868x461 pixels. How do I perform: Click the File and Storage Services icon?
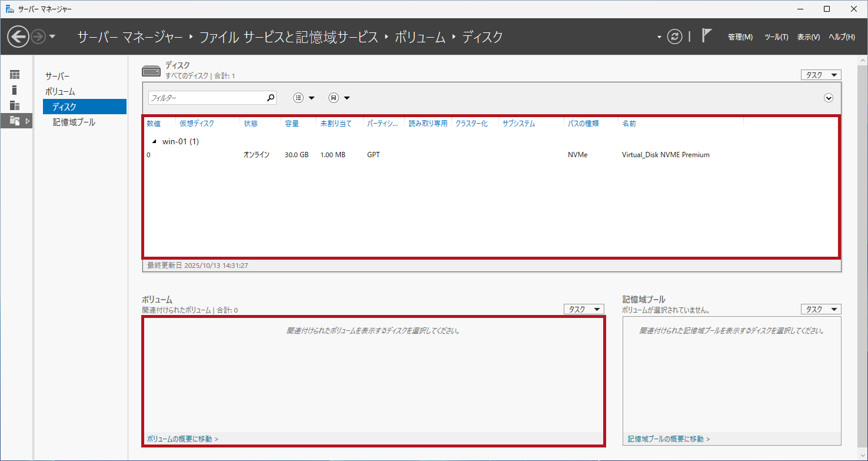(x=15, y=121)
